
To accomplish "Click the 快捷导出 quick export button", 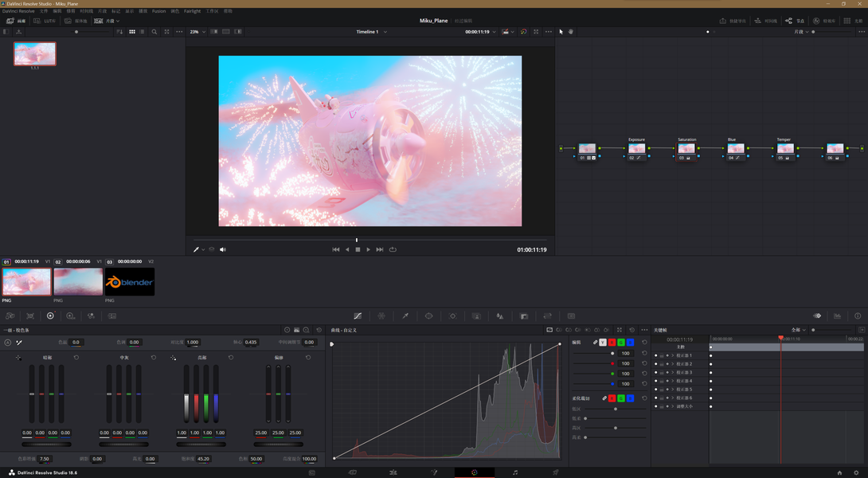I will pyautogui.click(x=733, y=21).
